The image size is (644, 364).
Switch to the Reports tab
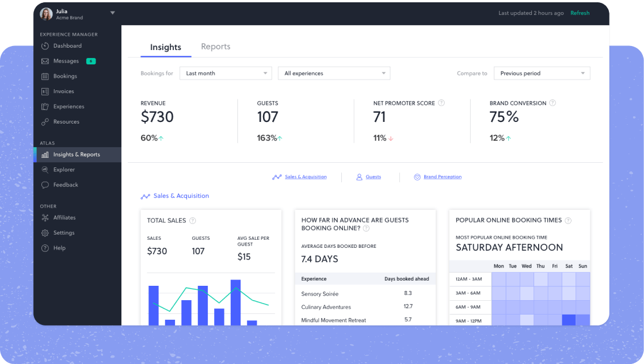coord(216,47)
